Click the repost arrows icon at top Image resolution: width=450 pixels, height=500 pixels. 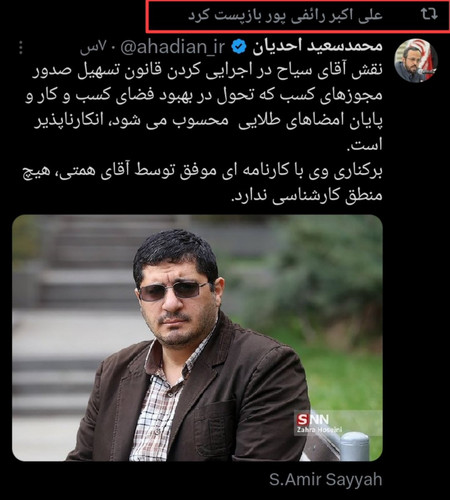[429, 14]
